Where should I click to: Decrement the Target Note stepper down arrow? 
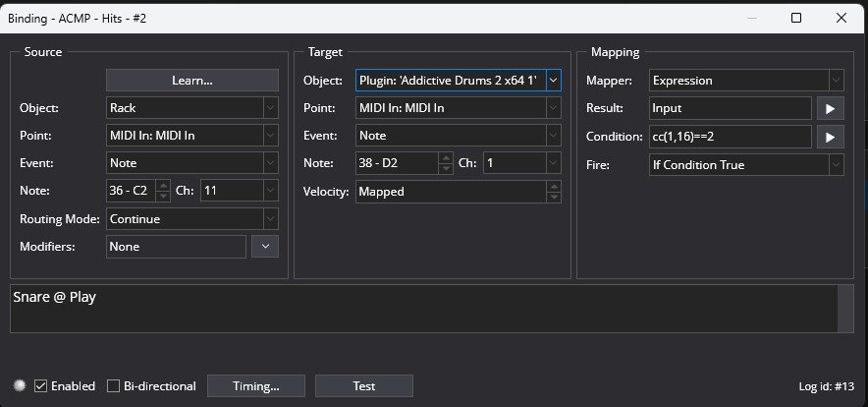point(446,168)
